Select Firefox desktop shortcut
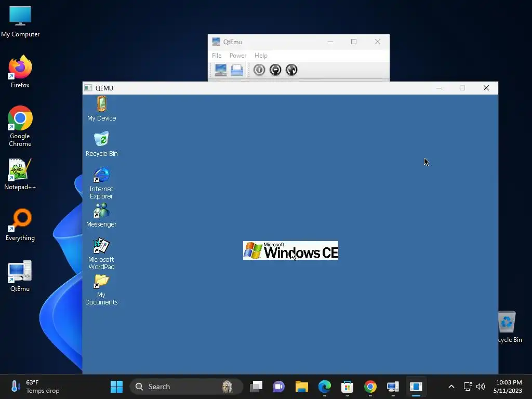The image size is (532, 399). [20, 72]
